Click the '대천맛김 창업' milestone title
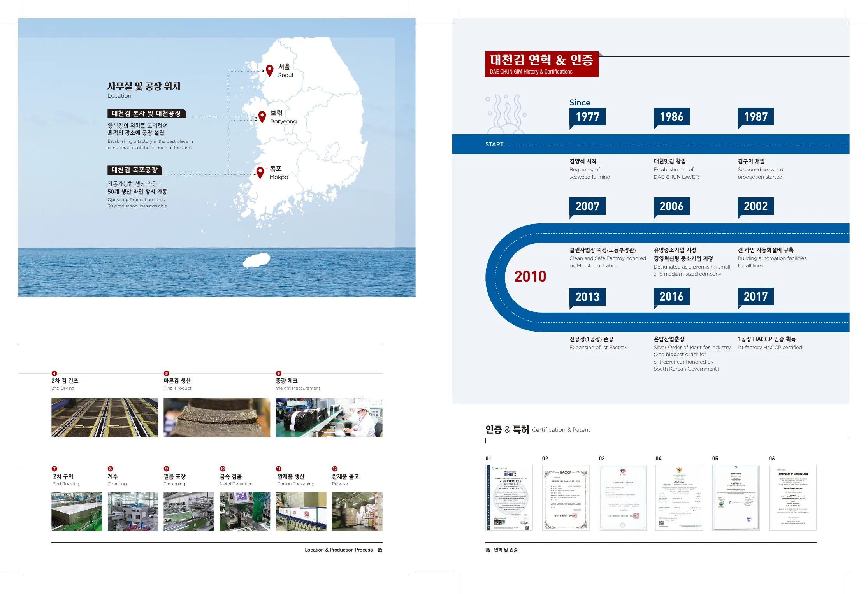868x594 pixels. coord(670,161)
